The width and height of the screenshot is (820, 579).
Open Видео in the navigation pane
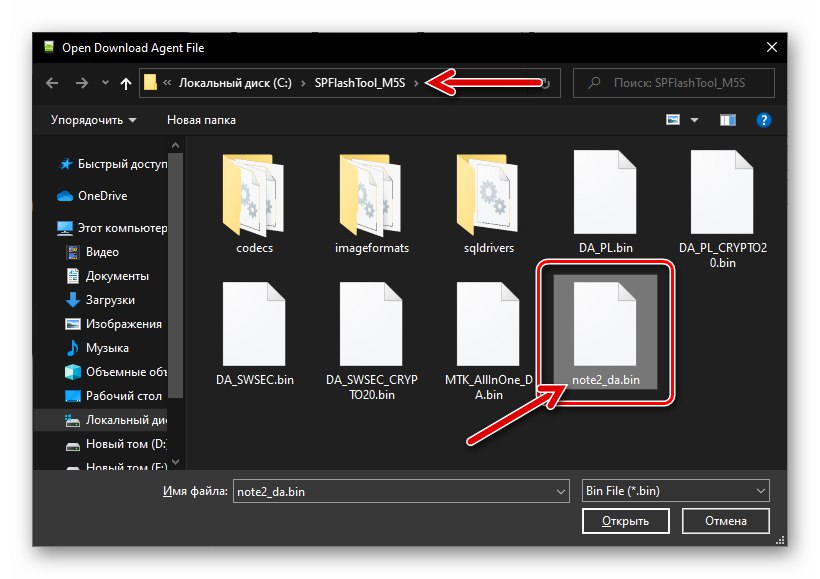pos(92,252)
